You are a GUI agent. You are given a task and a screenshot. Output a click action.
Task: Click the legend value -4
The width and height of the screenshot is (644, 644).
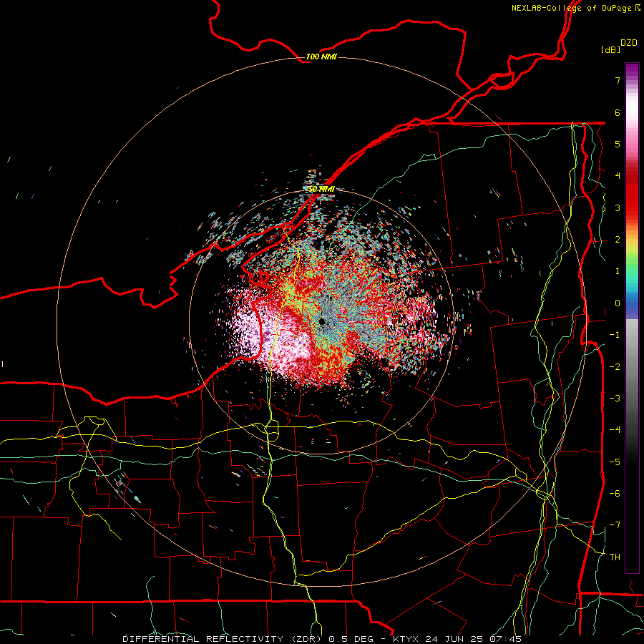coord(615,430)
